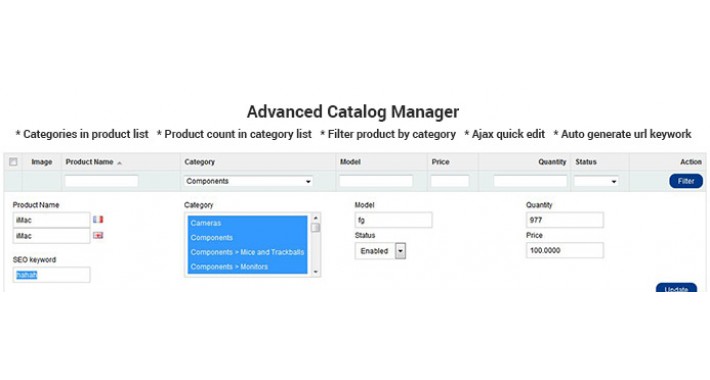Edit the Price field showing 100.0000

565,250
